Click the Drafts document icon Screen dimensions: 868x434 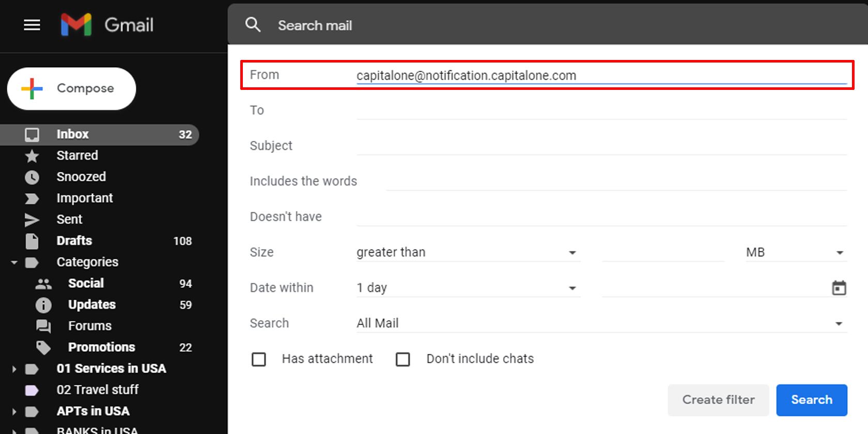pyautogui.click(x=32, y=241)
